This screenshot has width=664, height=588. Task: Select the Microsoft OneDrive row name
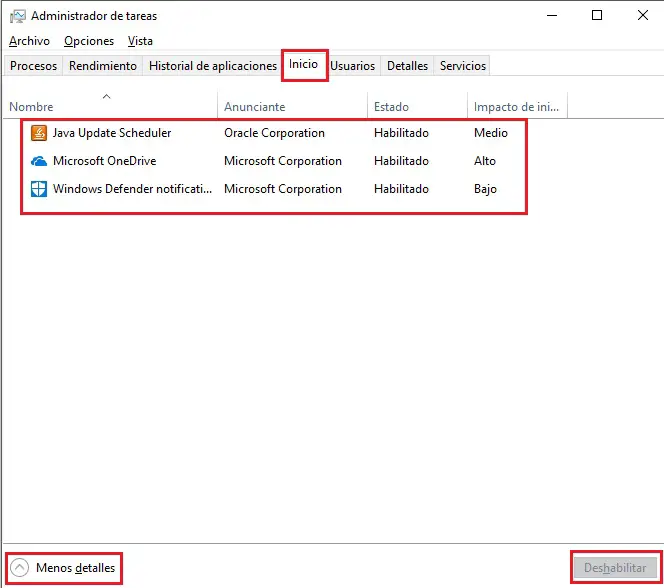coord(105,161)
